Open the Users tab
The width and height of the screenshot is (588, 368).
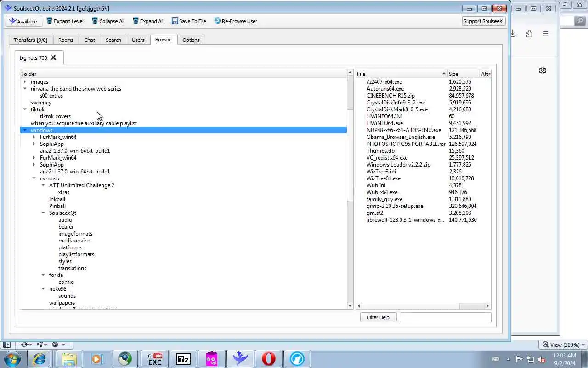[x=138, y=40]
